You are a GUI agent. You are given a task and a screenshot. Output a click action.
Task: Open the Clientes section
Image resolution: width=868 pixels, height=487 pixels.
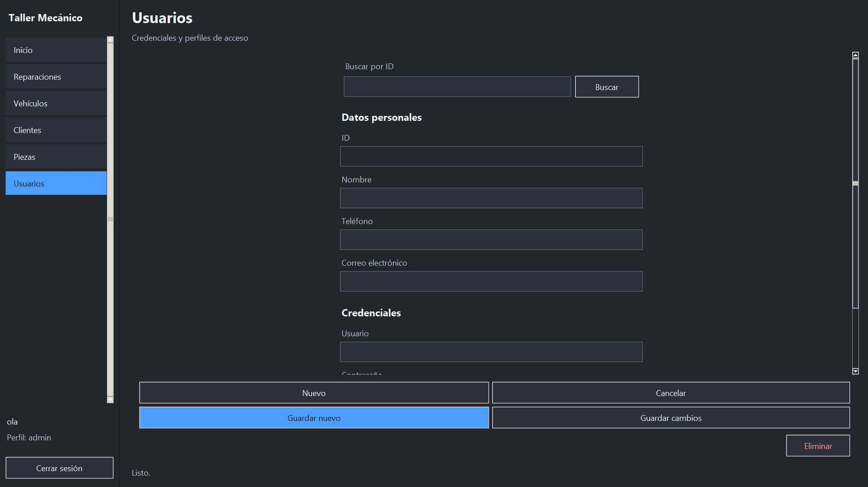click(x=56, y=130)
